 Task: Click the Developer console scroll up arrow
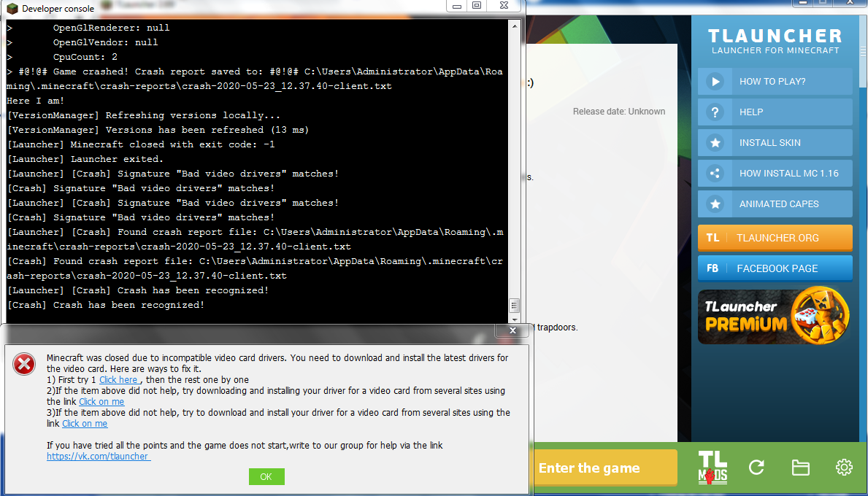(514, 26)
